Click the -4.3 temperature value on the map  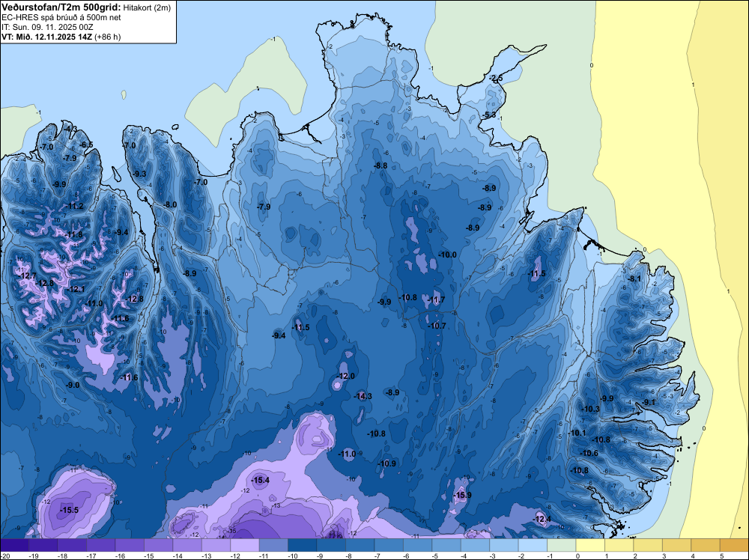[71, 129]
